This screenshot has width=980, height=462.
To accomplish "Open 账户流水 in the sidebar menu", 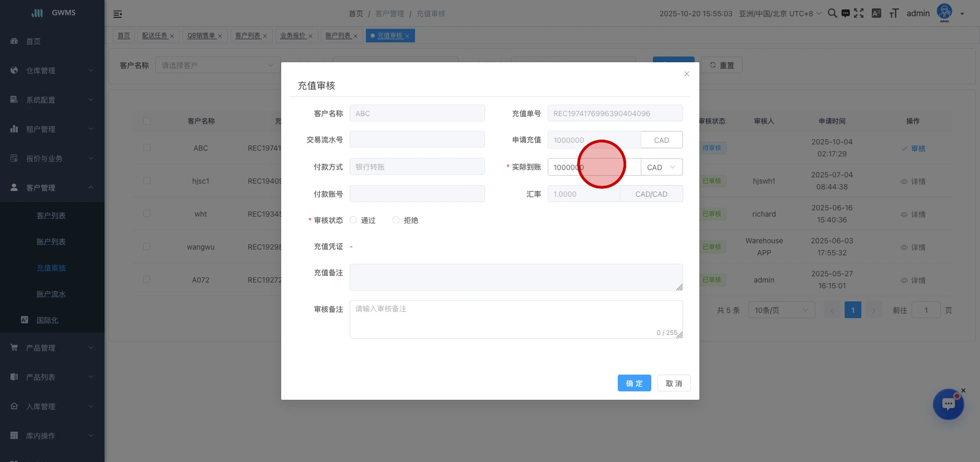I will tap(51, 294).
